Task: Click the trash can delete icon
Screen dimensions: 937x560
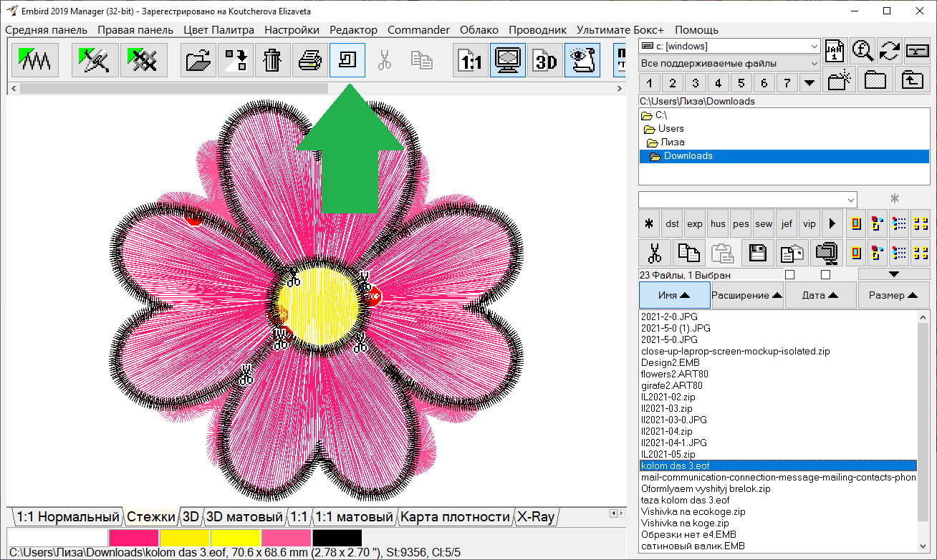Action: pyautogui.click(x=272, y=61)
